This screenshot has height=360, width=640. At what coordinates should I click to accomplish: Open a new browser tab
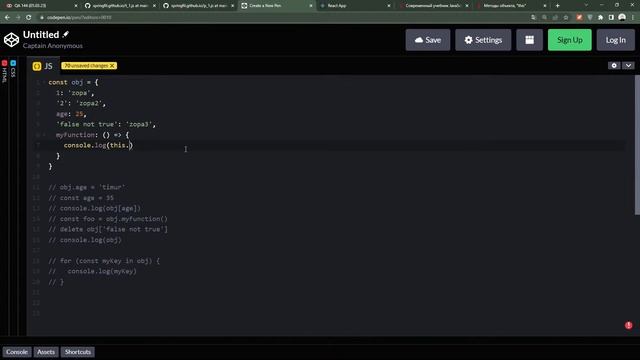point(558,6)
